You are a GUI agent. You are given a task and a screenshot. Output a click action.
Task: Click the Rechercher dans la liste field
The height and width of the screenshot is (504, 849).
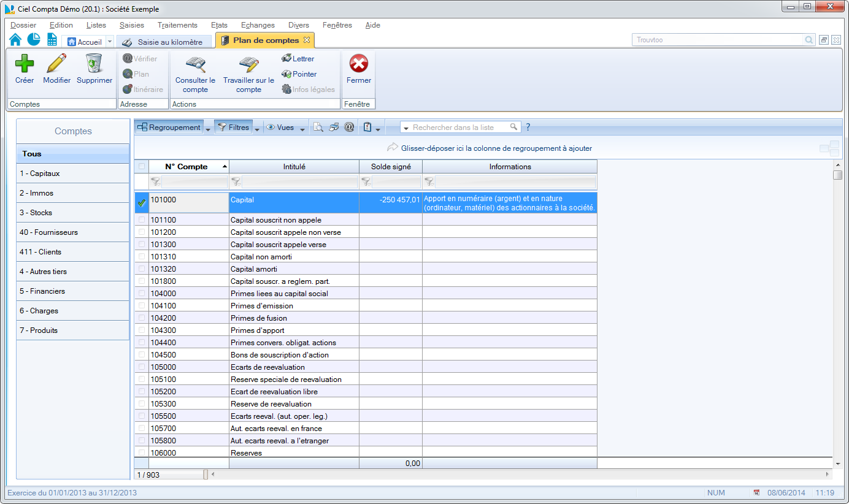pos(460,127)
